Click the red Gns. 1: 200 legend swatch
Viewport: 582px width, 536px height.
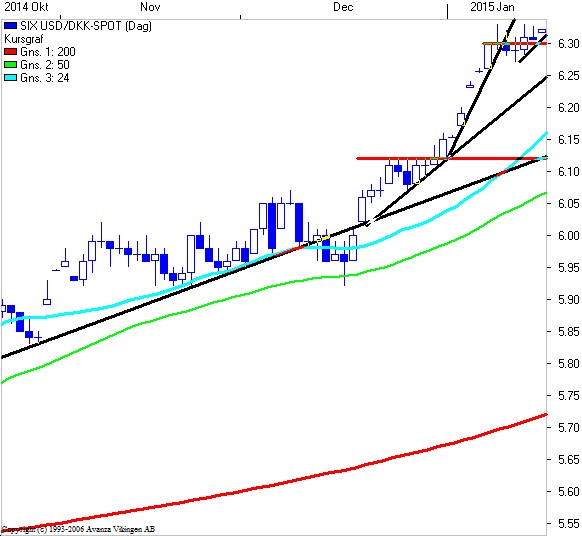click(x=10, y=52)
